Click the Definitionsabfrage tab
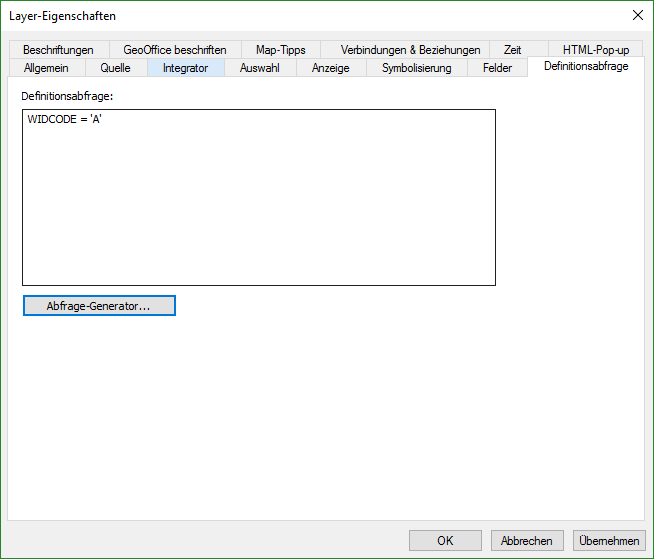The width and height of the screenshot is (654, 559). tap(586, 67)
